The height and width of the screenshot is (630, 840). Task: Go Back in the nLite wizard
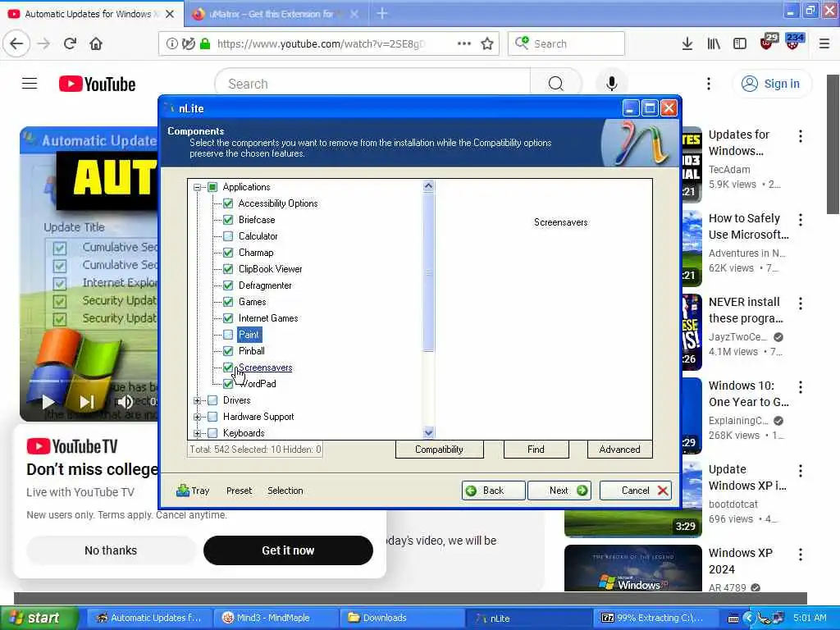click(x=493, y=491)
